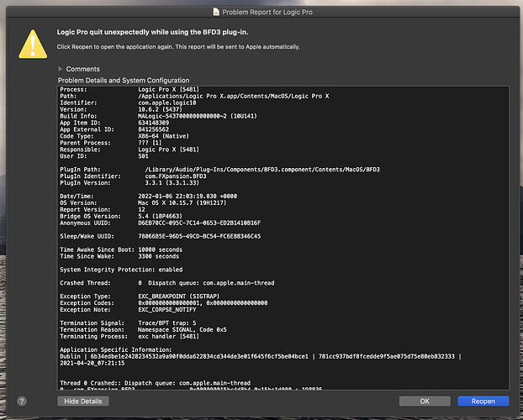Click the Parent Process line
This screenshot has width=523, height=420.
[x=111, y=143]
